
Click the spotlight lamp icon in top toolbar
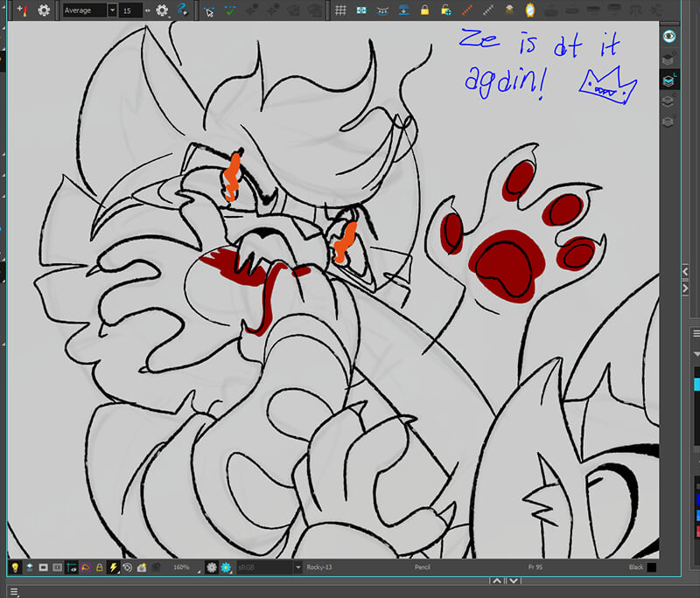click(509, 10)
